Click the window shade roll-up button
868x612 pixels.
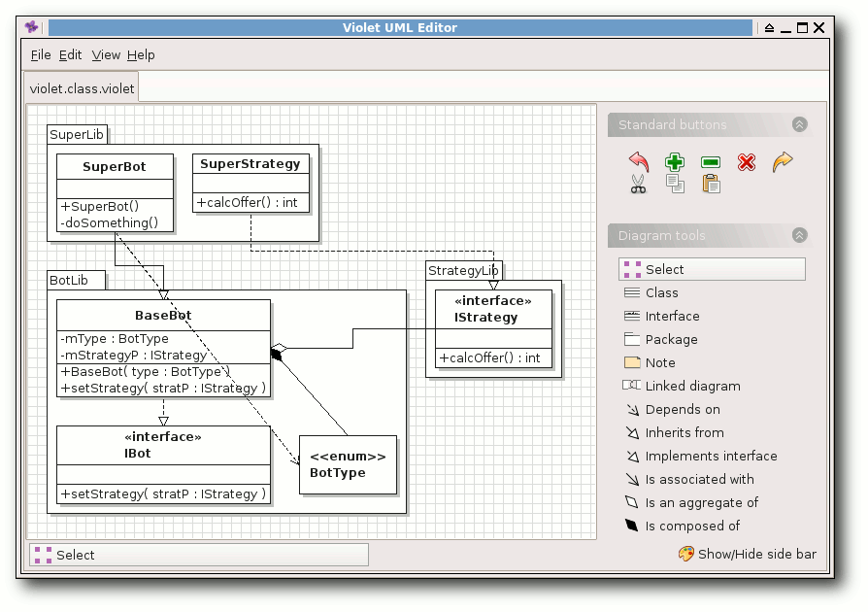pyautogui.click(x=770, y=28)
